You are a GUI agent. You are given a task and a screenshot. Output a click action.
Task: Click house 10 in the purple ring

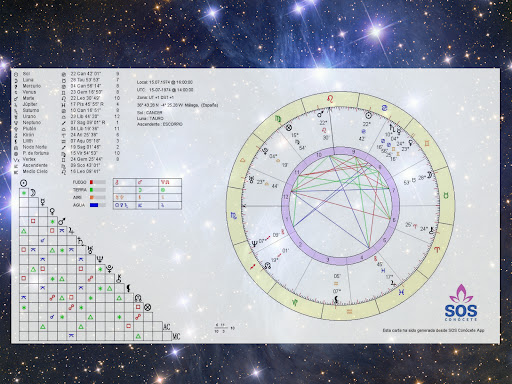[x=319, y=155]
